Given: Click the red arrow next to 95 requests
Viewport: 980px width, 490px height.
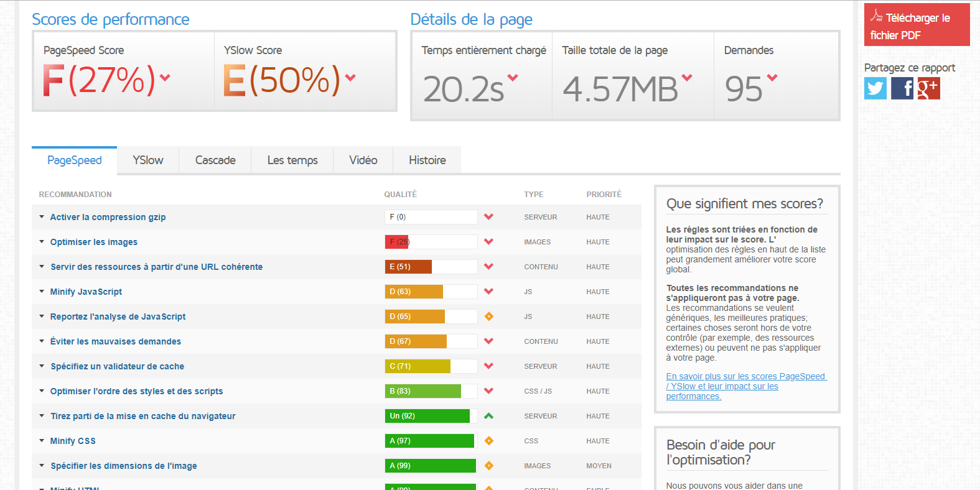Looking at the screenshot, I should [772, 78].
